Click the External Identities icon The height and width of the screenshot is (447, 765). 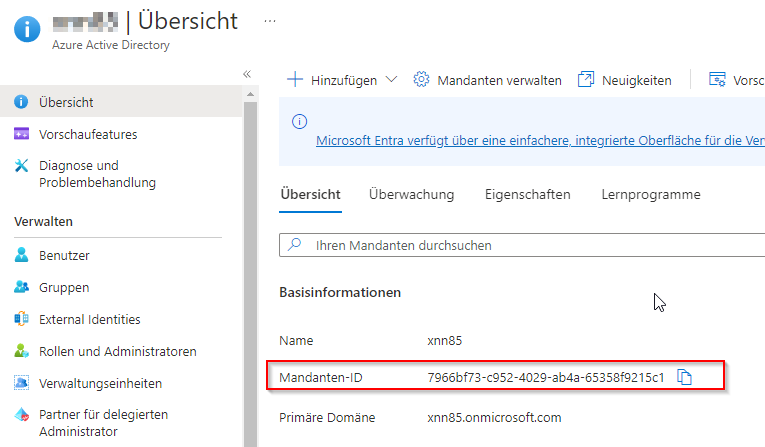22,320
